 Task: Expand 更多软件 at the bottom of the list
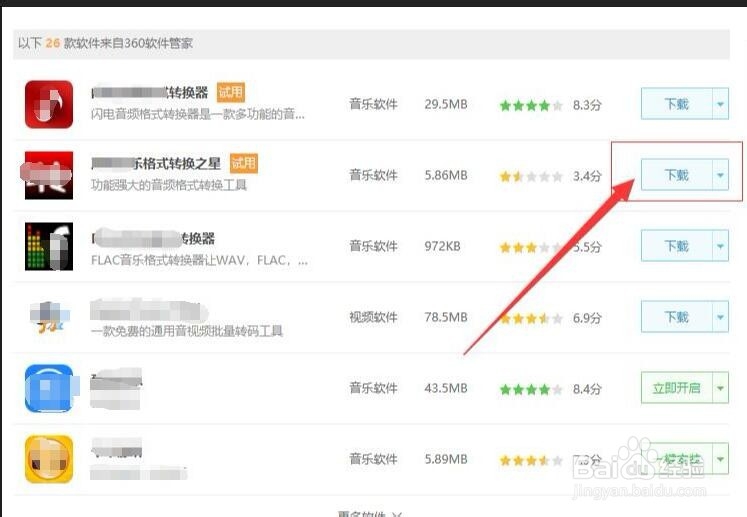[370, 514]
